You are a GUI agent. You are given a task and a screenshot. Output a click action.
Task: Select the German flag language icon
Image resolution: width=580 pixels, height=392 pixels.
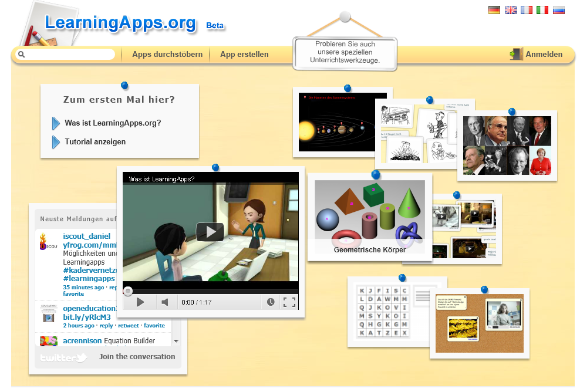(x=494, y=10)
